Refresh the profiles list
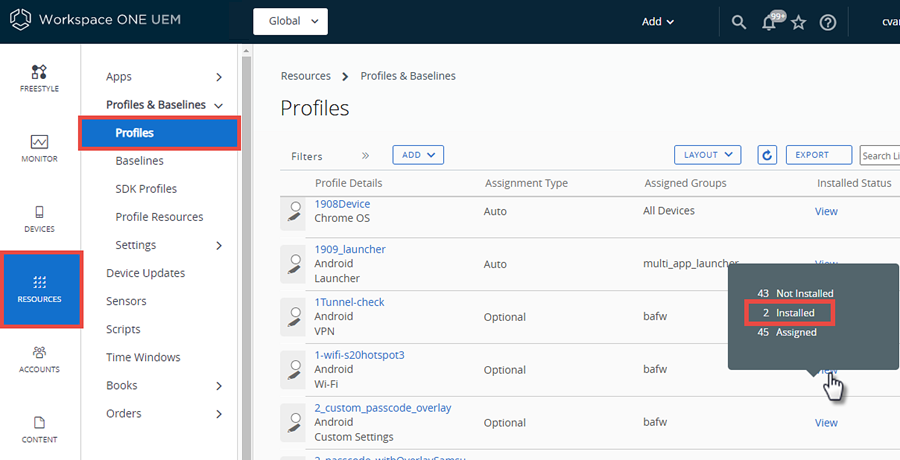Image resolution: width=900 pixels, height=460 pixels. (767, 155)
